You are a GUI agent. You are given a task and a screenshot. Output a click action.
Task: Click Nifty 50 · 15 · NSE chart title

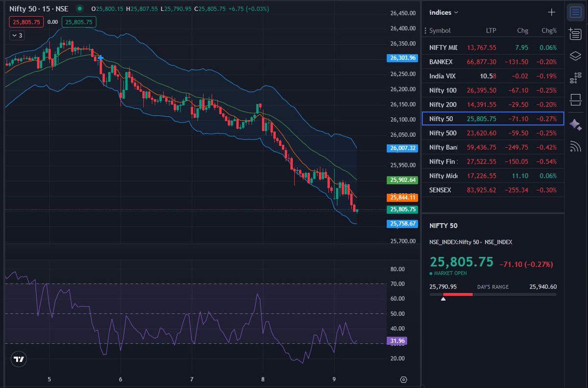tap(38, 9)
